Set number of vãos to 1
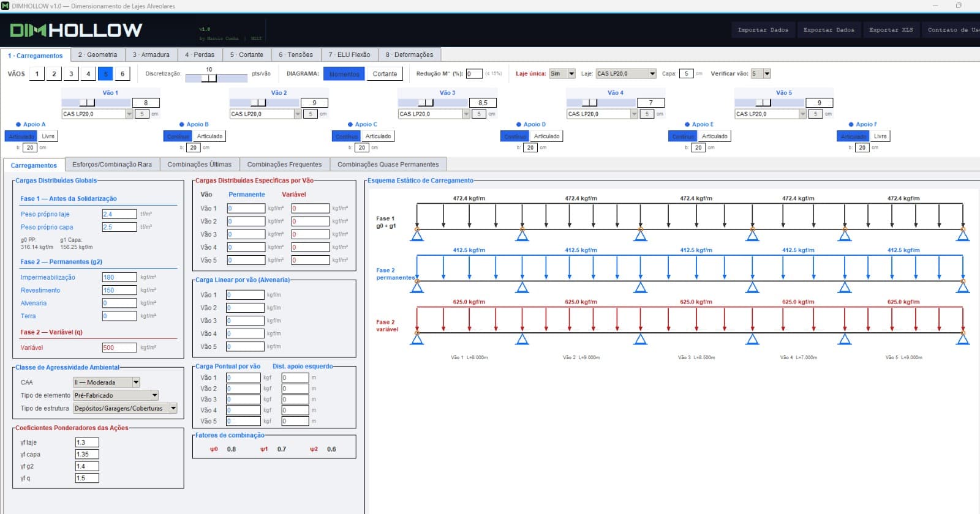 tap(37, 74)
